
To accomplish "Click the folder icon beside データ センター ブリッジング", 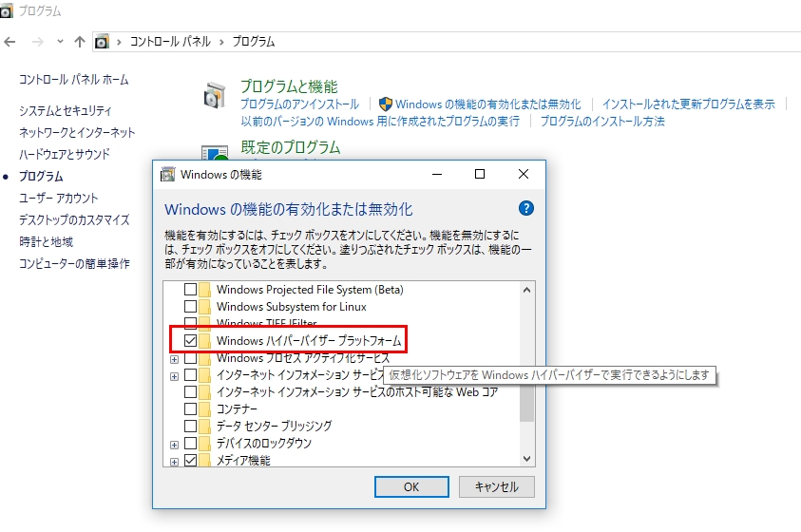I will pos(204,426).
